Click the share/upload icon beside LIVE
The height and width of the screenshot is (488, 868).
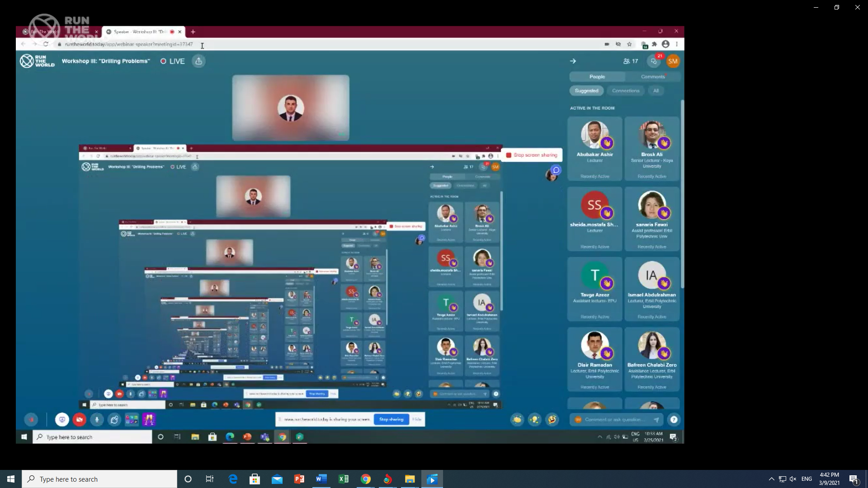coord(198,61)
